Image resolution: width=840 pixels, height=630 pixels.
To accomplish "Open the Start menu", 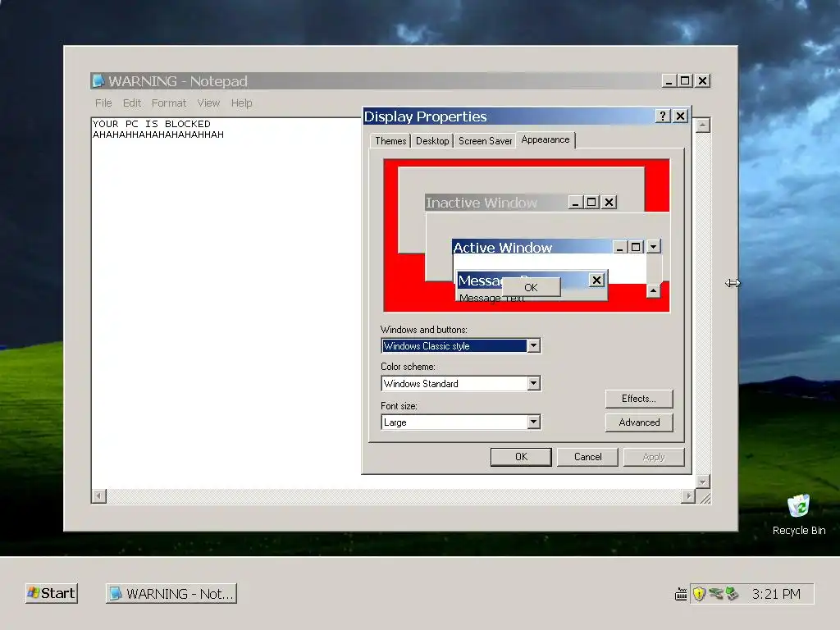I will (52, 593).
